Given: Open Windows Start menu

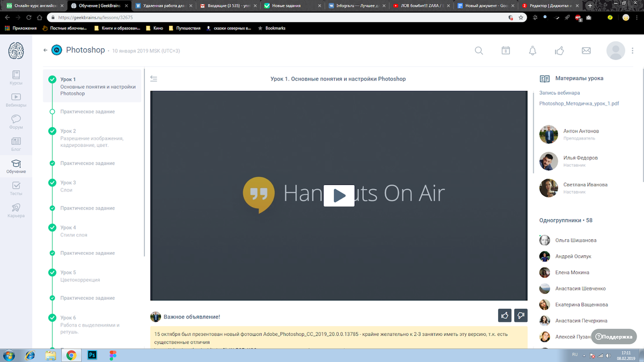Looking at the screenshot, I should click(10, 355).
